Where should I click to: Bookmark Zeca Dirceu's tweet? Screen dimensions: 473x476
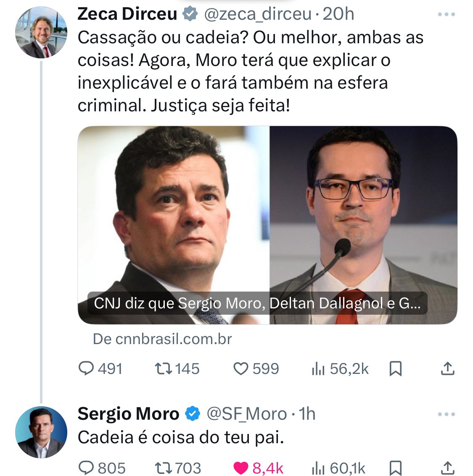(x=394, y=368)
